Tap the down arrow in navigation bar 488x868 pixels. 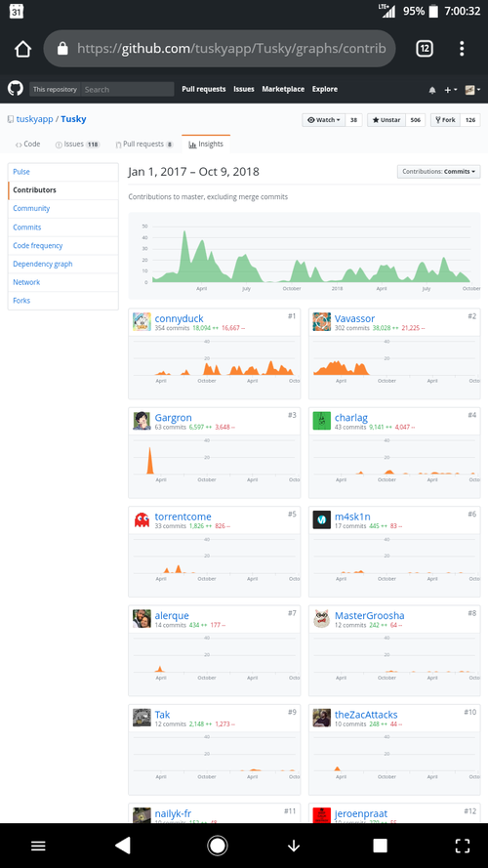tap(294, 846)
